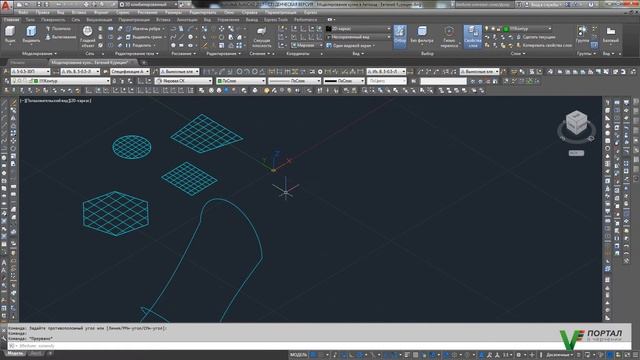Viewport: 640px width, 360px height.
Task: Open the 2D каркас visual style dropdown
Action: click(x=358, y=29)
